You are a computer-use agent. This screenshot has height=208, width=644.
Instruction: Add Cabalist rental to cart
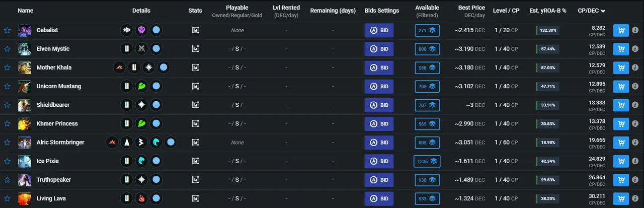[x=621, y=30]
